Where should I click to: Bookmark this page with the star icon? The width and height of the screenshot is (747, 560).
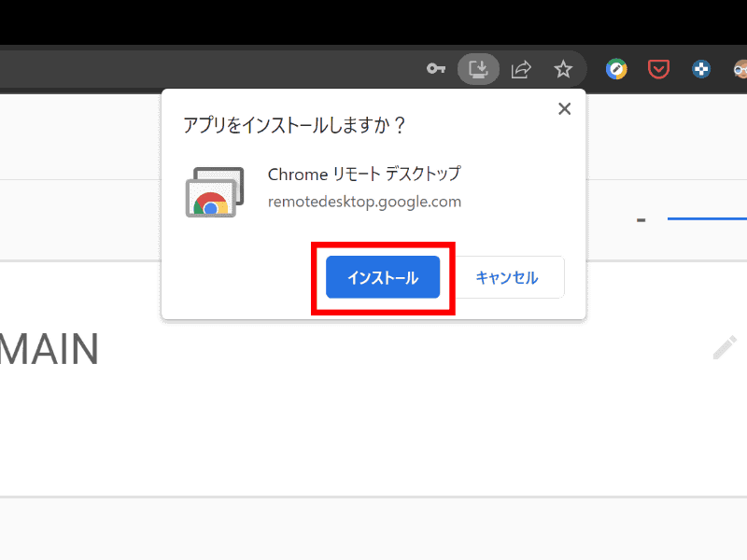(x=563, y=69)
